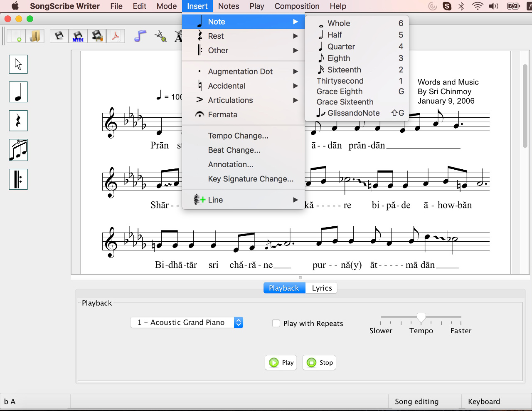The image size is (532, 411).
Task: Open the File menu
Action: (116, 6)
